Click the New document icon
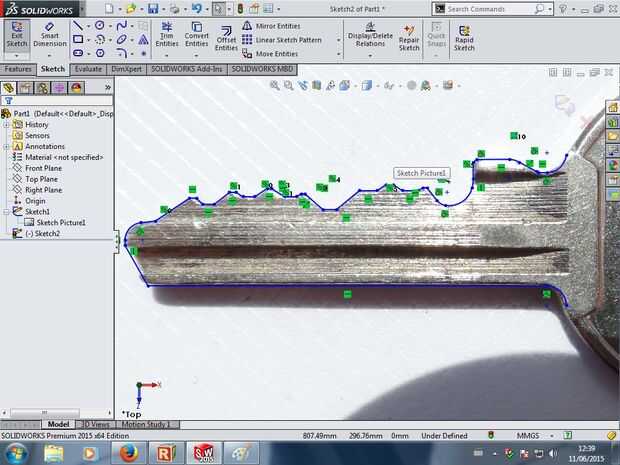The width and height of the screenshot is (620, 465). 109,9
